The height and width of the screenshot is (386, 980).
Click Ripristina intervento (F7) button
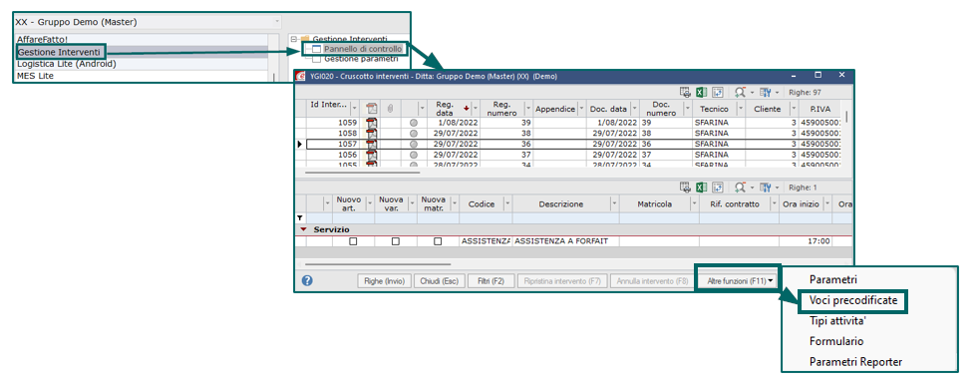coord(562,281)
